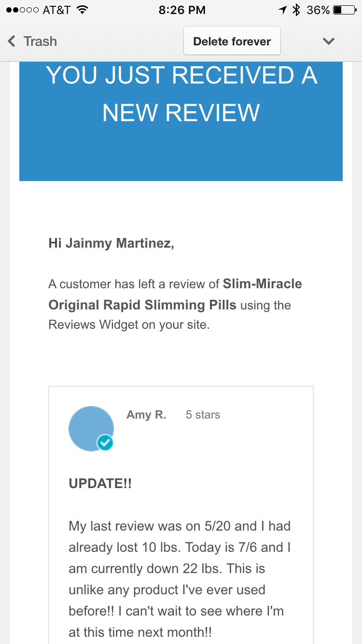Screen dimensions: 362x644
Task: Tap the Delete forever button
Action: 232,41
